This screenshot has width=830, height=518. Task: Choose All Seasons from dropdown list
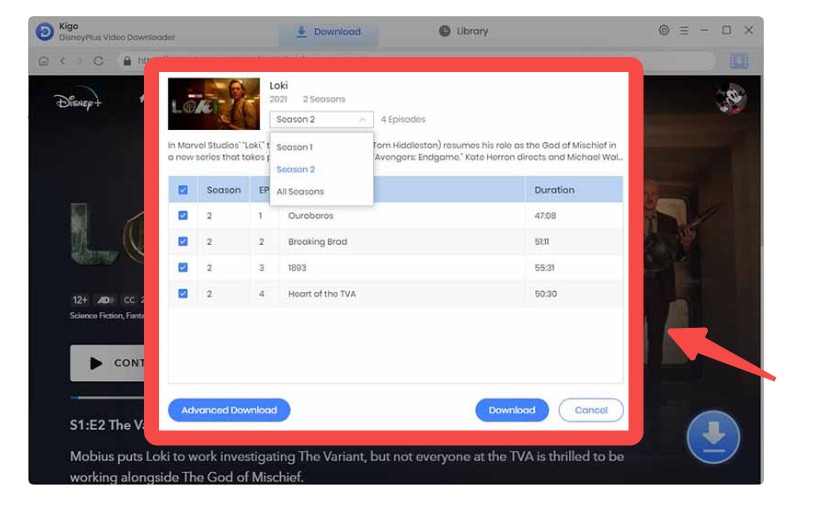[300, 192]
